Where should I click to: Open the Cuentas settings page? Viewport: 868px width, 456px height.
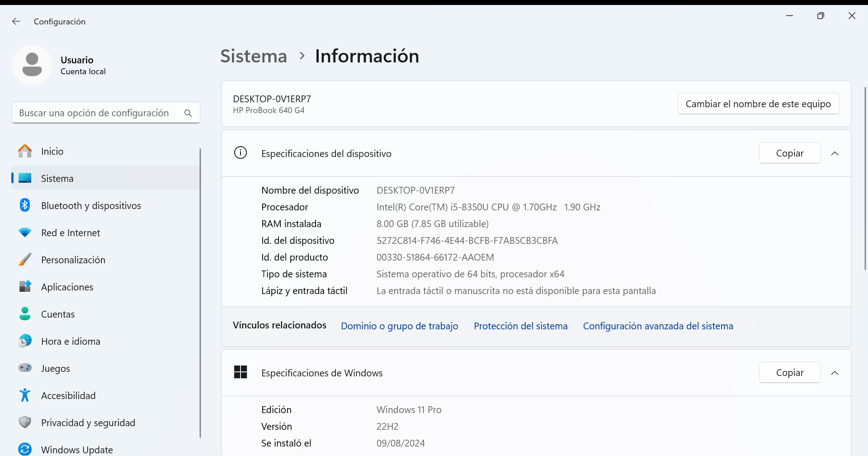(58, 314)
